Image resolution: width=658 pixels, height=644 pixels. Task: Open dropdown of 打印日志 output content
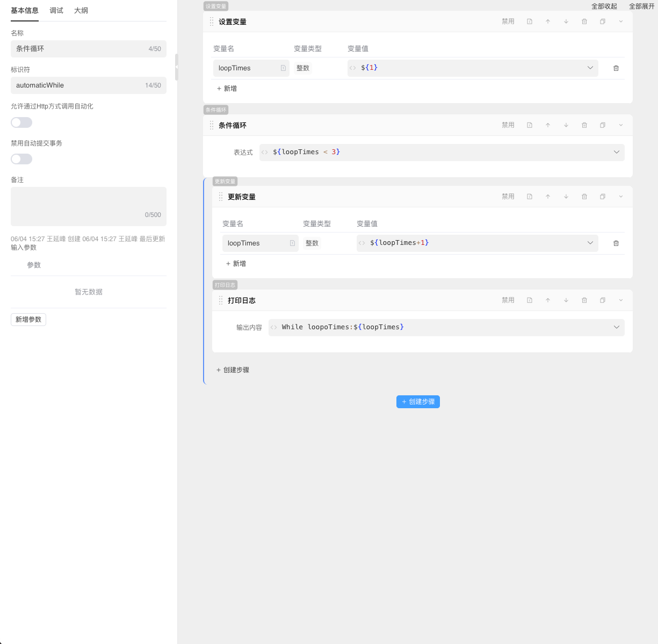(x=616, y=327)
